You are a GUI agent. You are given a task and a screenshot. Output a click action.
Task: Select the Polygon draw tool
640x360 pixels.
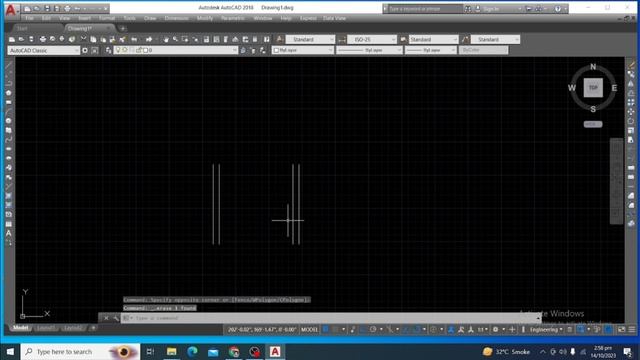(9, 93)
